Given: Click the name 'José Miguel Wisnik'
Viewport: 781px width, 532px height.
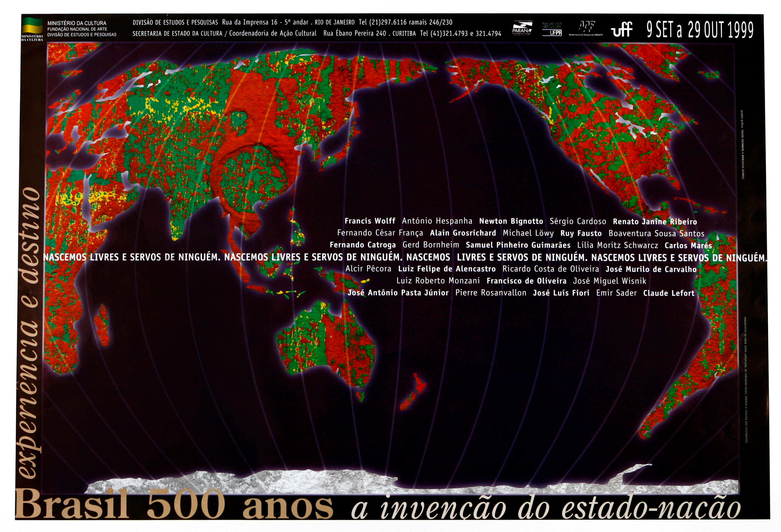Looking at the screenshot, I should click(609, 281).
